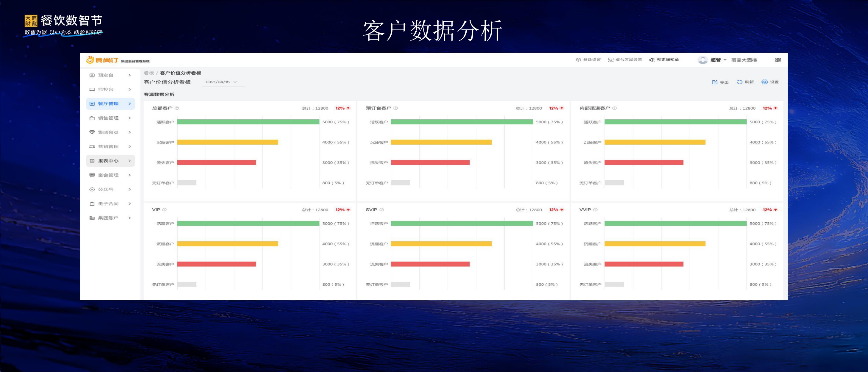Click yellow 沉睡客户 bar in SVIP chart

441,244
